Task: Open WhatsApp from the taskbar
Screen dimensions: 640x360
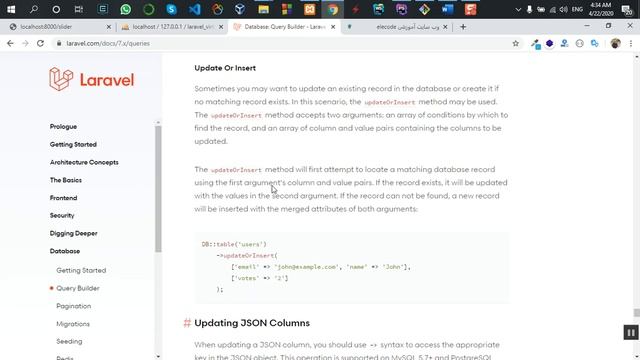Action: (x=126, y=9)
